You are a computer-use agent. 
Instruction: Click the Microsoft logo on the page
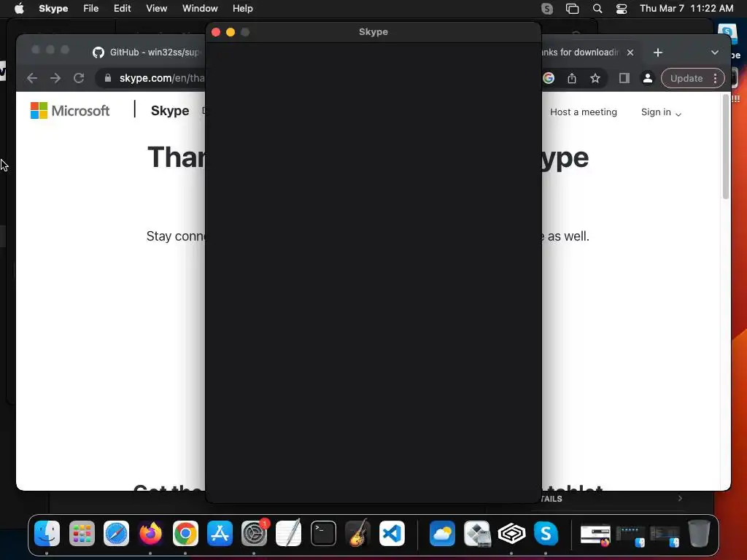(70, 111)
